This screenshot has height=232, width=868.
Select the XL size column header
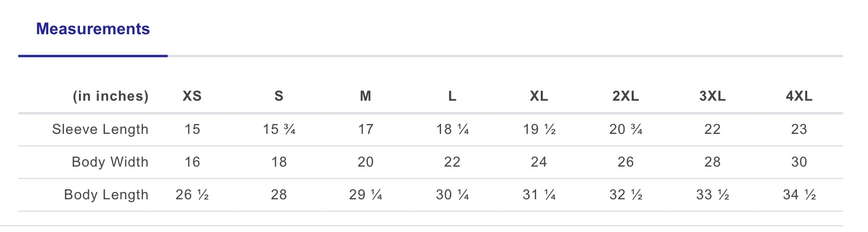[539, 97]
